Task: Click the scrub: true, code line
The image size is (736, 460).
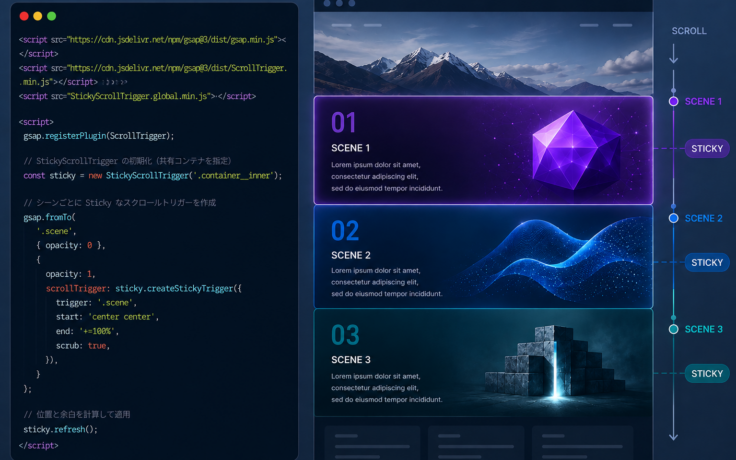Action: pyautogui.click(x=83, y=346)
